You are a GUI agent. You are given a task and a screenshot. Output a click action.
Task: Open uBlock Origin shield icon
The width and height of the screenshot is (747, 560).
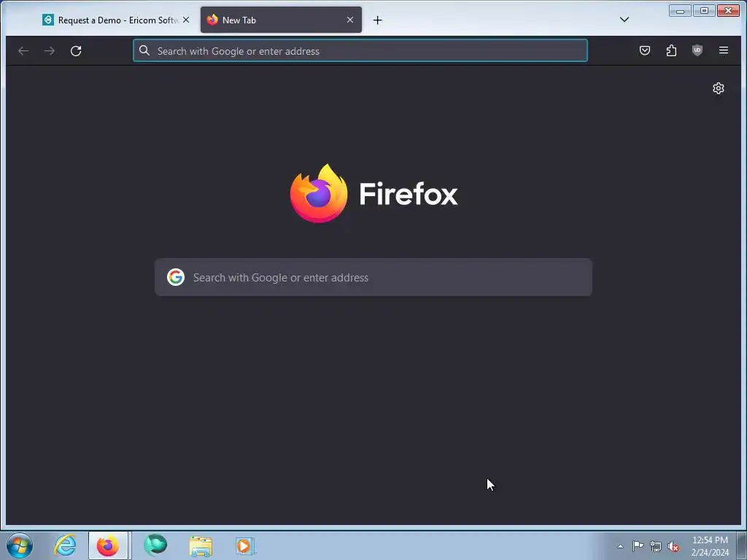(x=697, y=50)
